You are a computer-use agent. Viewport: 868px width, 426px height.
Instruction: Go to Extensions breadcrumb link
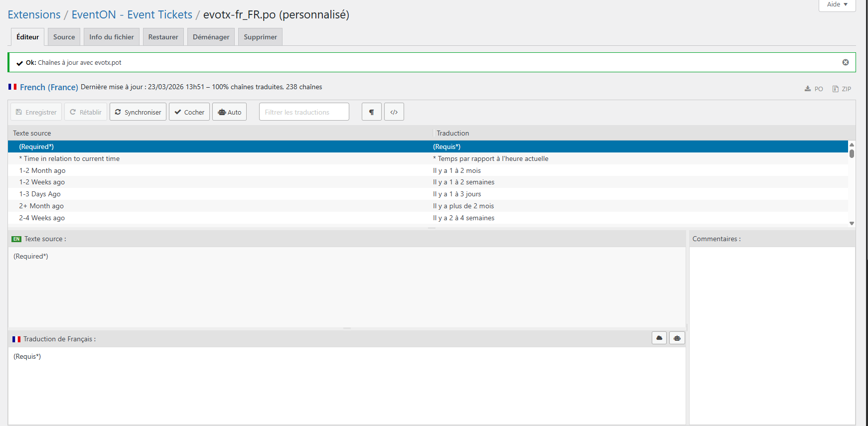34,15
